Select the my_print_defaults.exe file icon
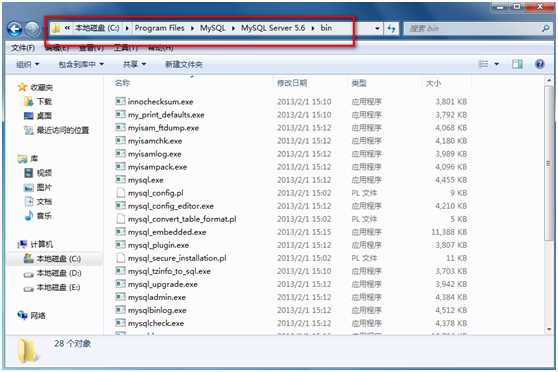558x372 pixels. 121,114
